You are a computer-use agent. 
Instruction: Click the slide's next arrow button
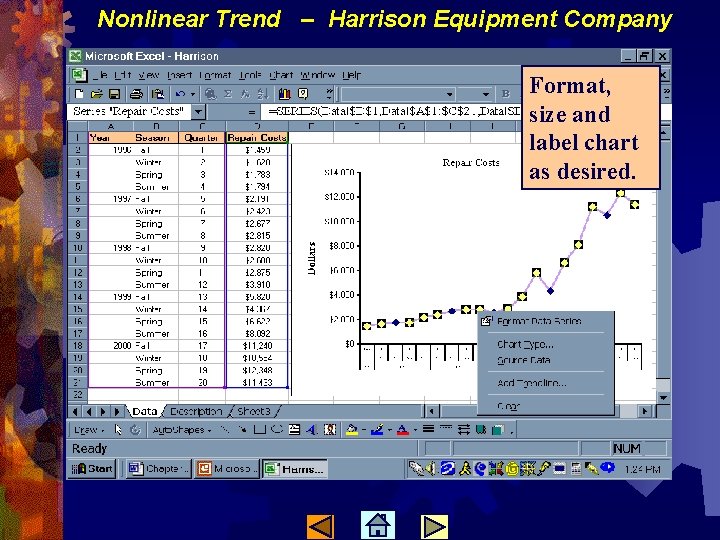point(434,527)
